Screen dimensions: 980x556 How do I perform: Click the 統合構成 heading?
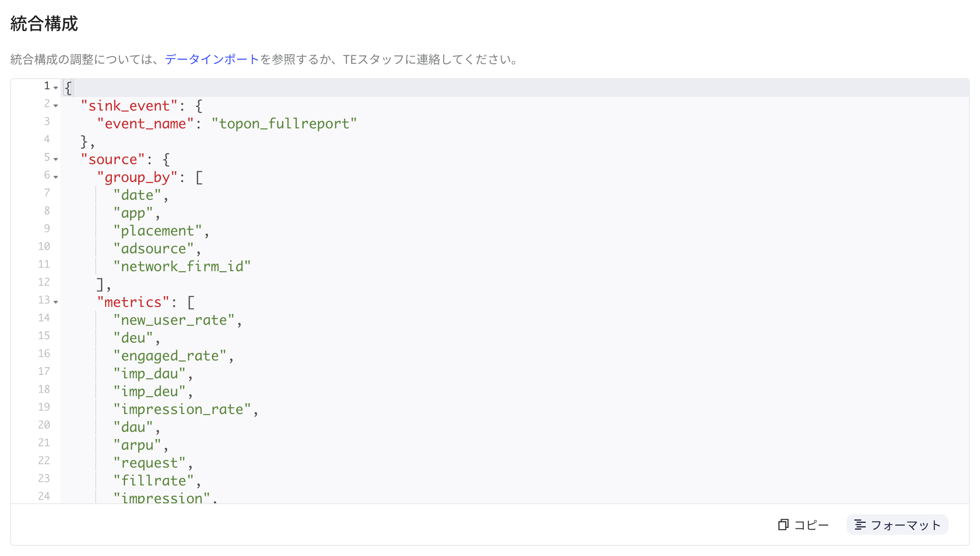coord(44,23)
